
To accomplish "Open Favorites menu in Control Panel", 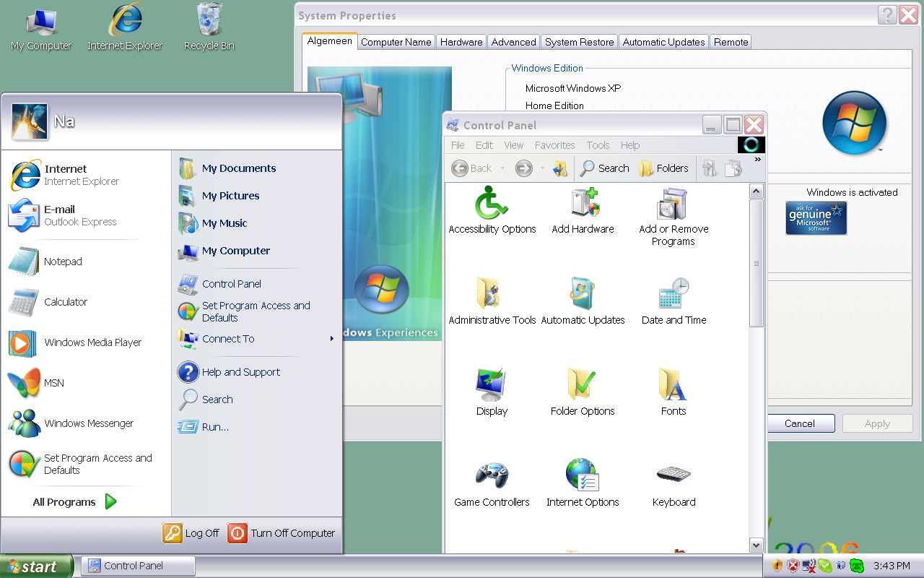I will pyautogui.click(x=554, y=145).
